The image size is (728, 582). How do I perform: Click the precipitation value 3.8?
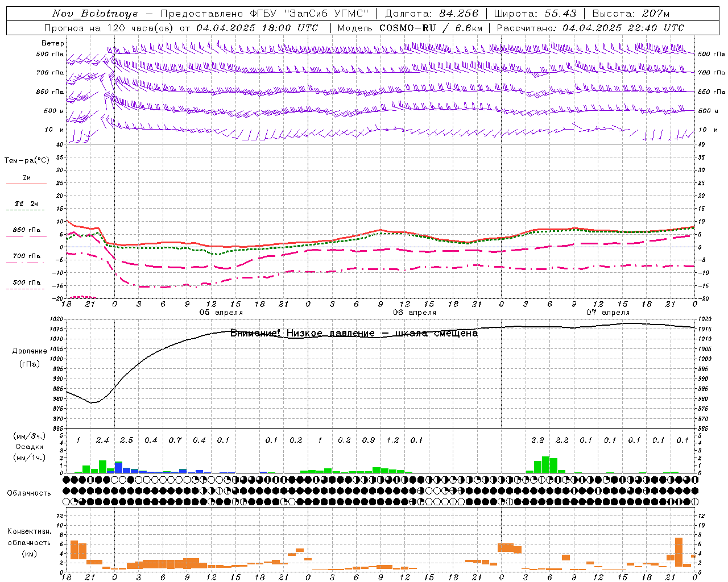(x=537, y=440)
